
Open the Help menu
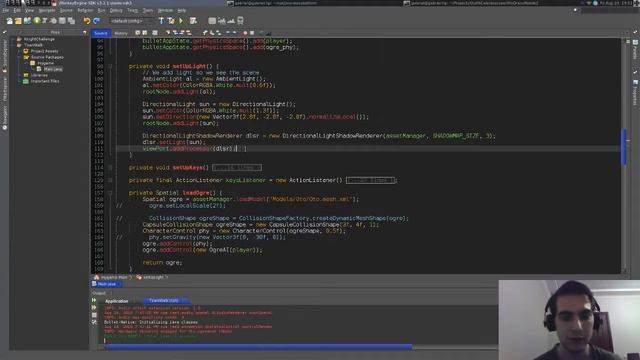tap(182, 10)
